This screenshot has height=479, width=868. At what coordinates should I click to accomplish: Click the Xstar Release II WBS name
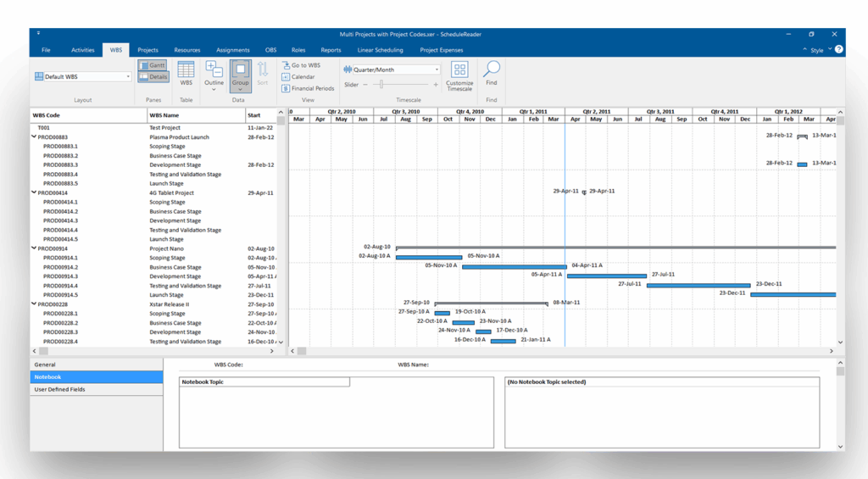click(x=169, y=304)
